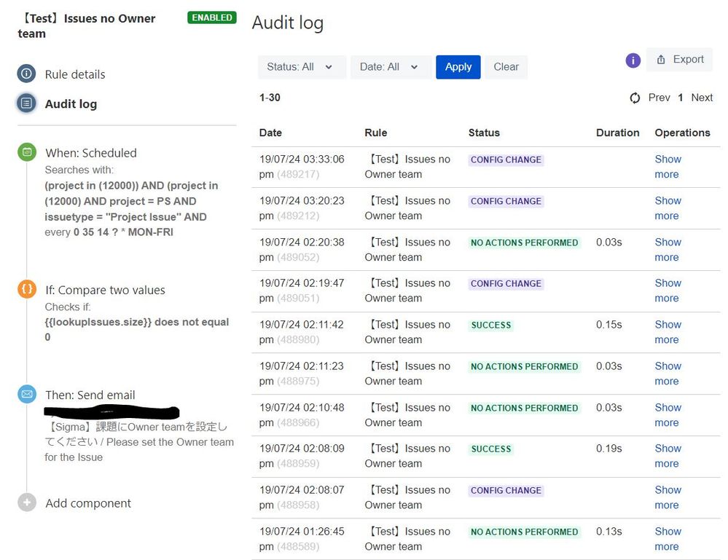The image size is (728, 560).
Task: Open the If: Compare two values component
Action: tap(106, 290)
